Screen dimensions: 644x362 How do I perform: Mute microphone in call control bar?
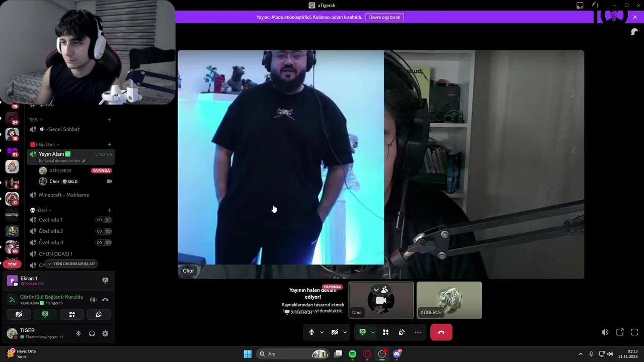[311, 332]
